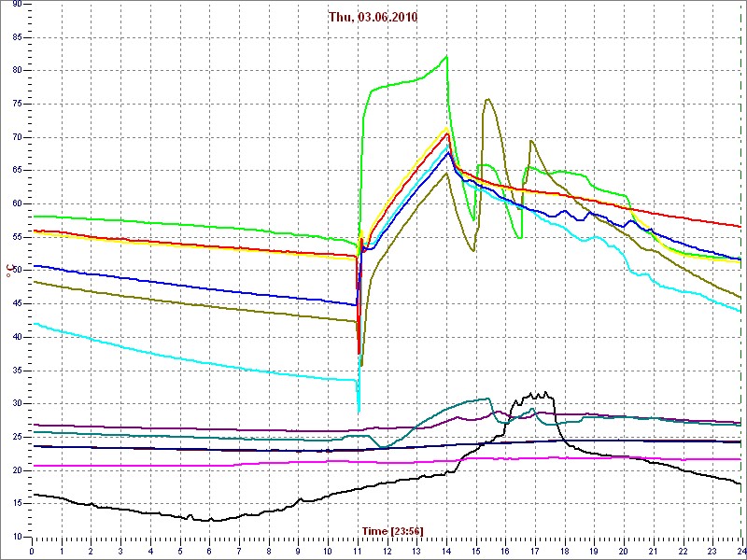Image resolution: width=747 pixels, height=560 pixels.
Task: Pick the "75" temperature axis label
Action: tap(15, 104)
